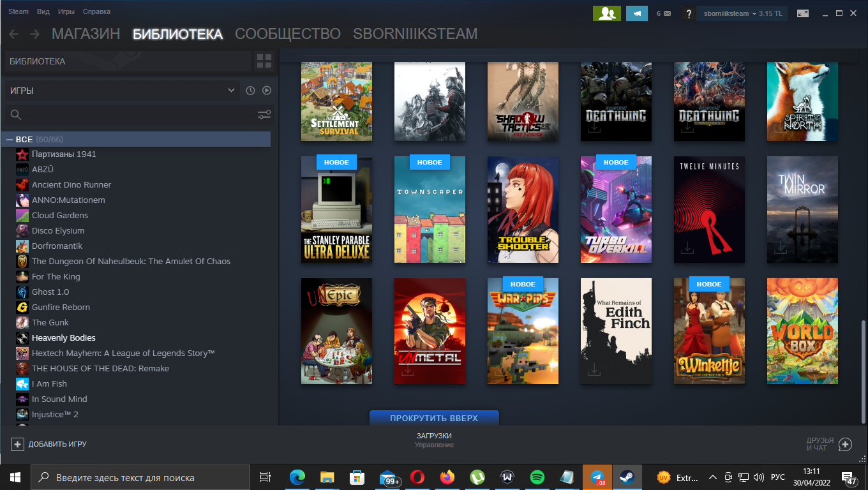
Task: Open the Turbo Overkill game cover
Action: [616, 209]
